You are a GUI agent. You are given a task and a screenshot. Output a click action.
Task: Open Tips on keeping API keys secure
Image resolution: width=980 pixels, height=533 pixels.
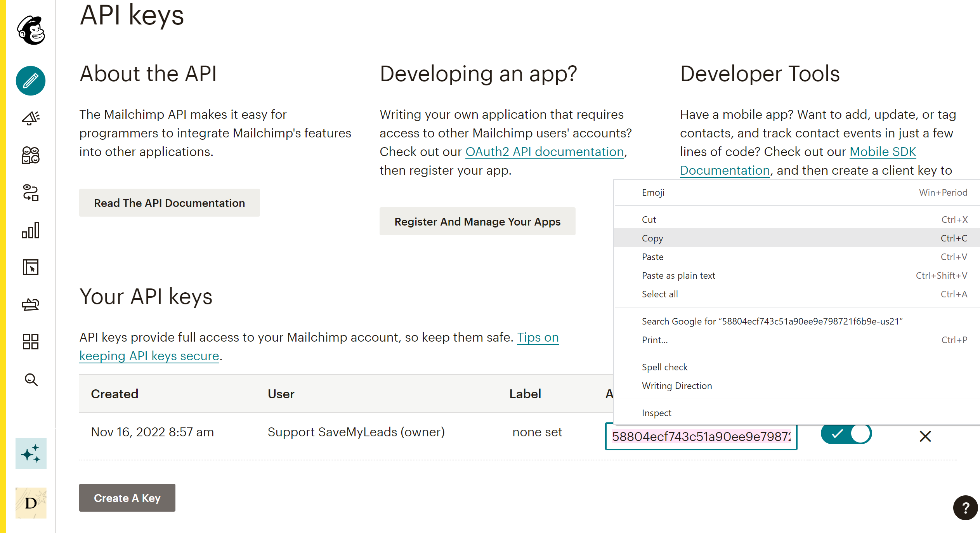(538, 337)
